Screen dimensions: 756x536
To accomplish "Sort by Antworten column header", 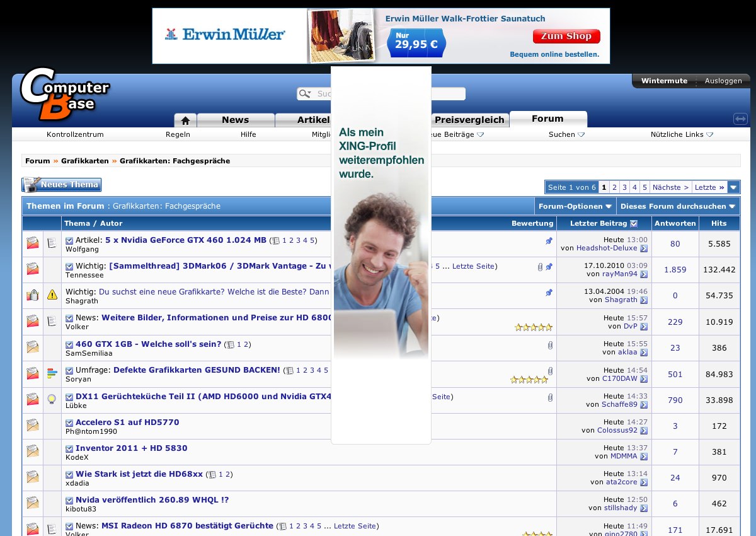I will 675,223.
